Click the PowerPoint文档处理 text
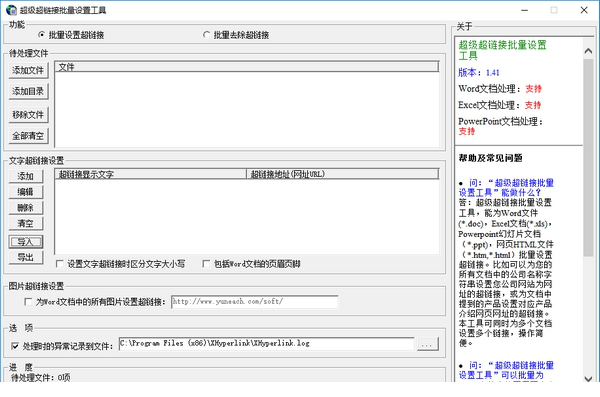Screen dimensions: 600x397 pos(501,122)
